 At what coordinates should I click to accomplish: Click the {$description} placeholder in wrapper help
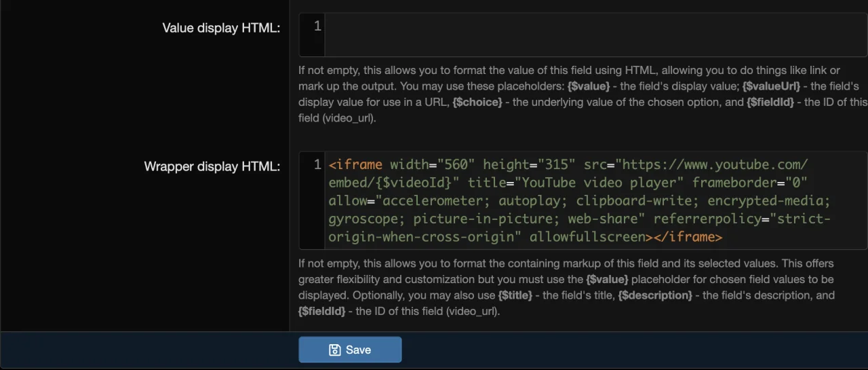tap(654, 295)
